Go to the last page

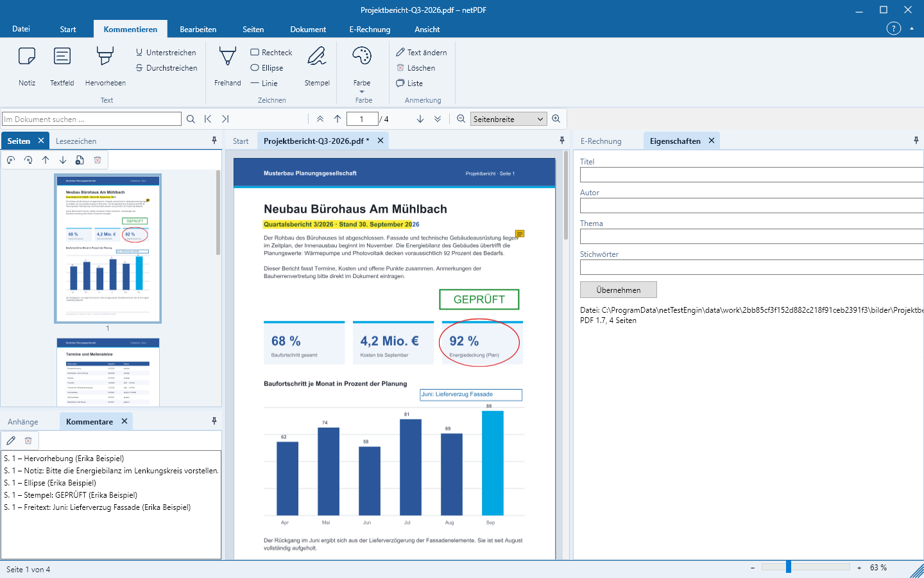(x=438, y=119)
